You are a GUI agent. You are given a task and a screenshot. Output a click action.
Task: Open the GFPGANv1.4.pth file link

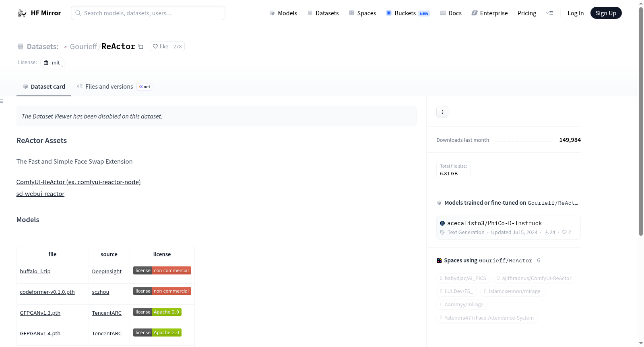[40, 333]
